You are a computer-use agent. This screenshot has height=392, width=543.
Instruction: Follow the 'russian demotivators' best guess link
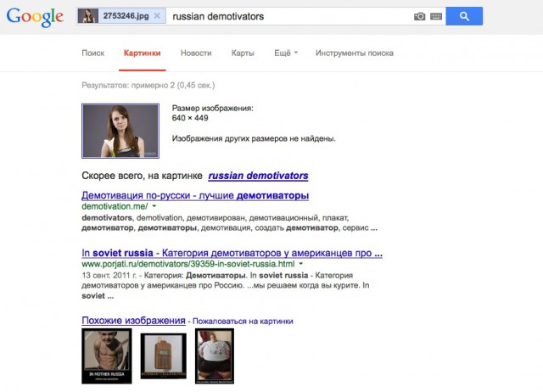coord(258,176)
